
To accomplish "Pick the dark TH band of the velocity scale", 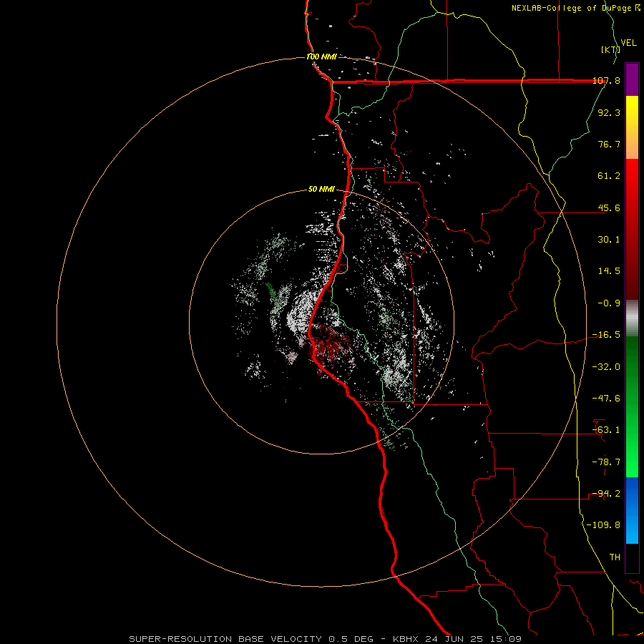I will coord(632,558).
